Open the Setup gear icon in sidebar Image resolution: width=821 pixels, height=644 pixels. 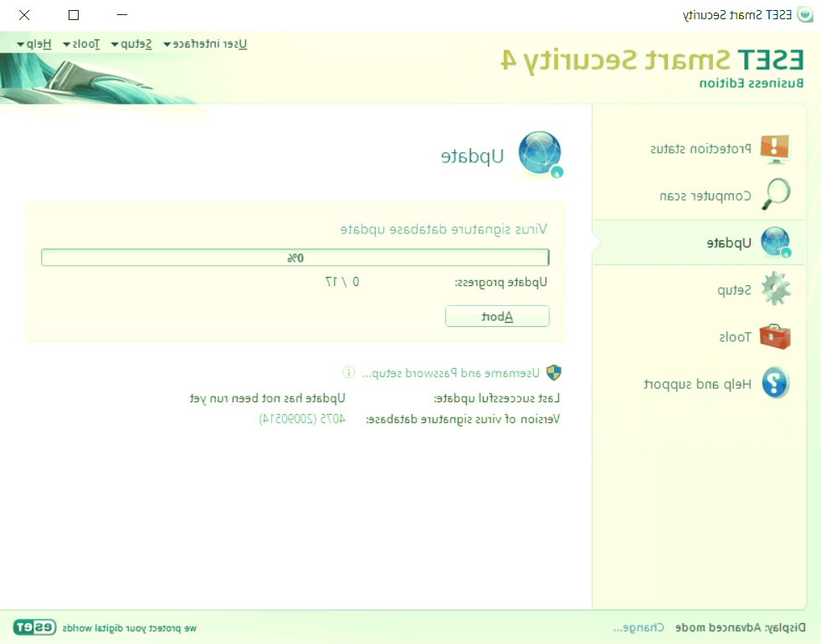tap(774, 290)
